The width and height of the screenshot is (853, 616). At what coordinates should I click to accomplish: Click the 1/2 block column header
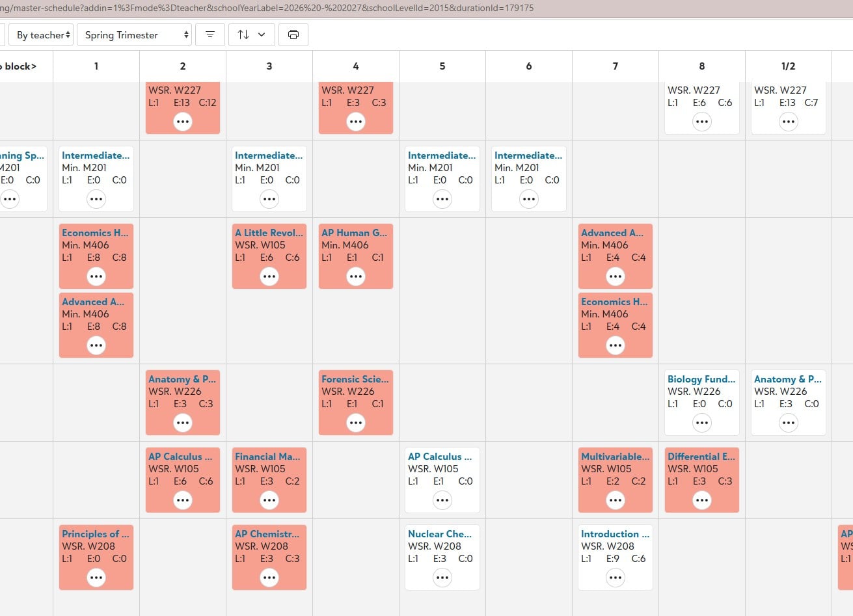pyautogui.click(x=789, y=66)
